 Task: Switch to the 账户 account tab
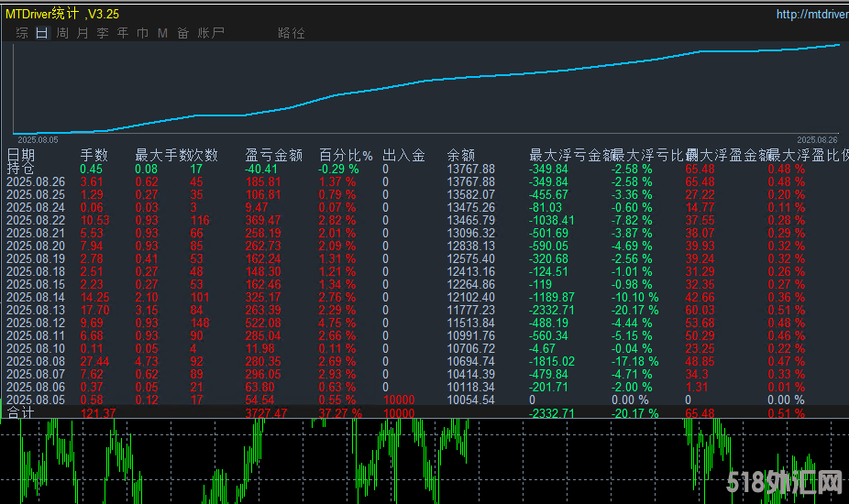211,33
